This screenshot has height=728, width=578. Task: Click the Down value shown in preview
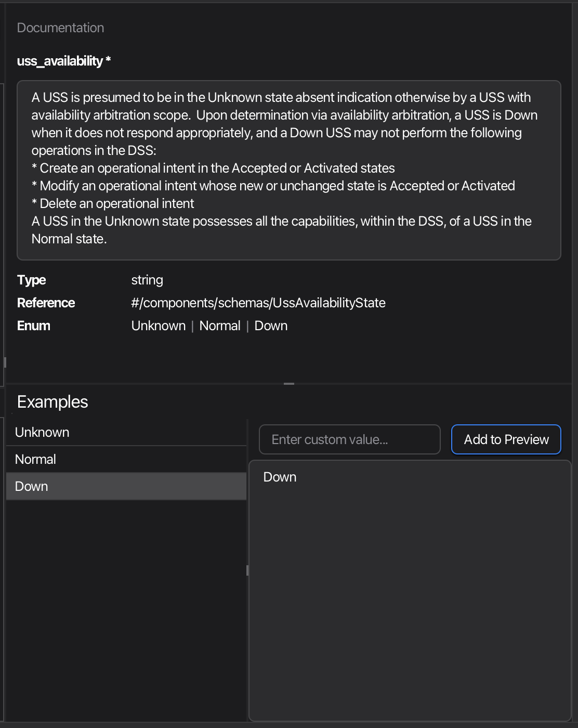[280, 476]
